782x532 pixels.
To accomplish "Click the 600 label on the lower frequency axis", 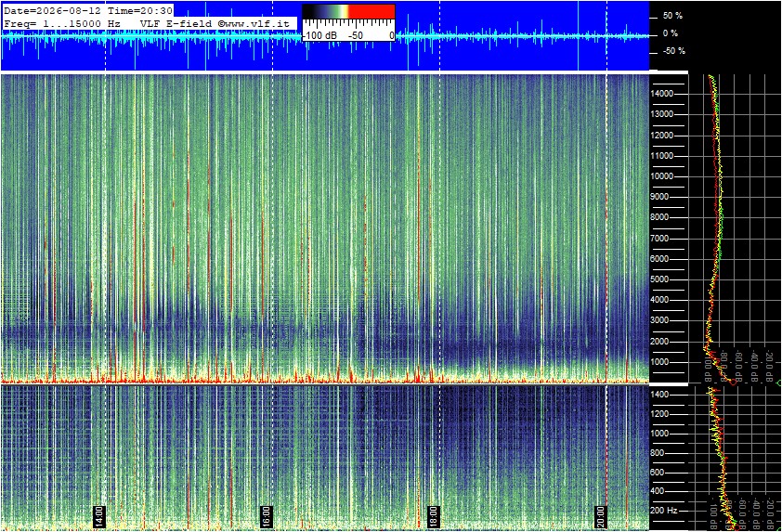I will 658,473.
